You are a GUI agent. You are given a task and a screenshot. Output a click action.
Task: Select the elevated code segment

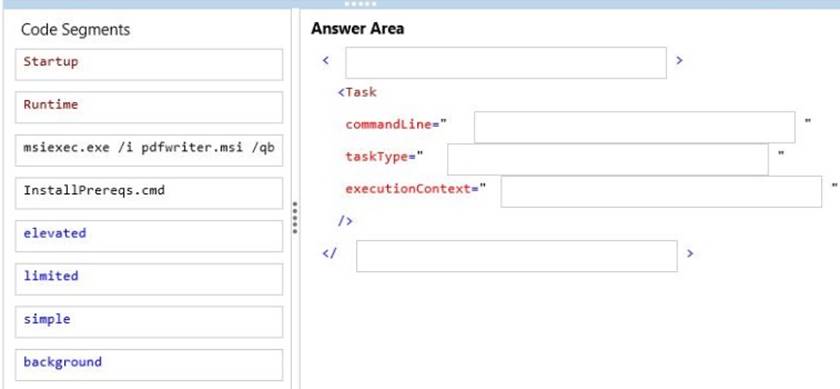point(149,236)
